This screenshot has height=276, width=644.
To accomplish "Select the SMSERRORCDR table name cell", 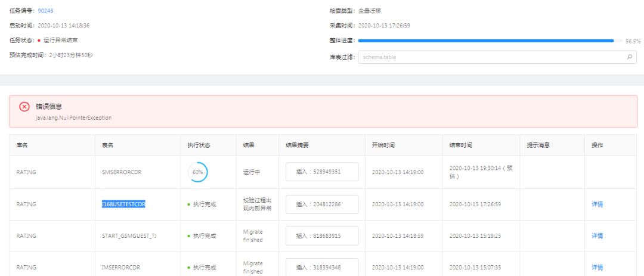I will point(120,172).
